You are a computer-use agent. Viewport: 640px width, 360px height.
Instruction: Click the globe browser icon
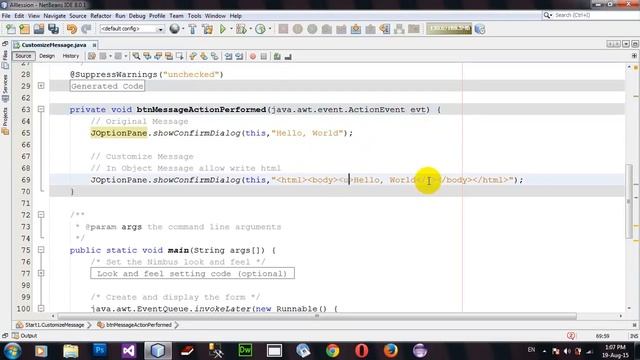click(174, 29)
